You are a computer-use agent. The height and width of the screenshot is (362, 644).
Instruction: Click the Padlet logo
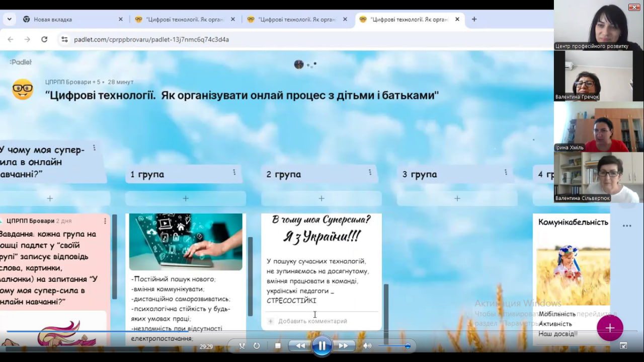[x=21, y=62]
